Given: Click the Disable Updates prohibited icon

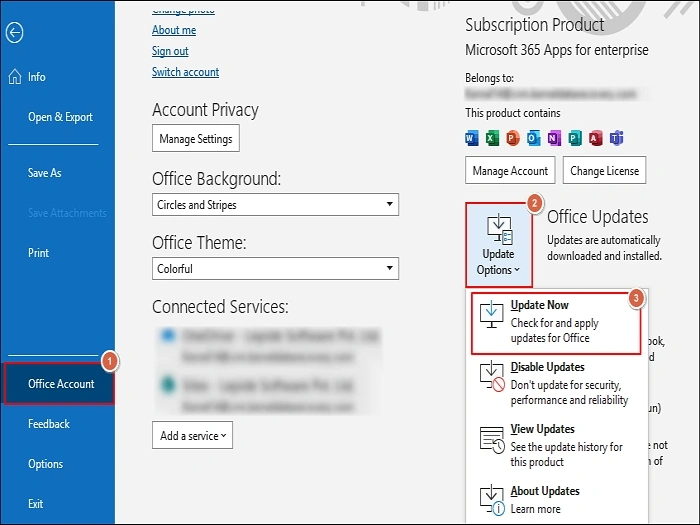Looking at the screenshot, I should click(492, 376).
